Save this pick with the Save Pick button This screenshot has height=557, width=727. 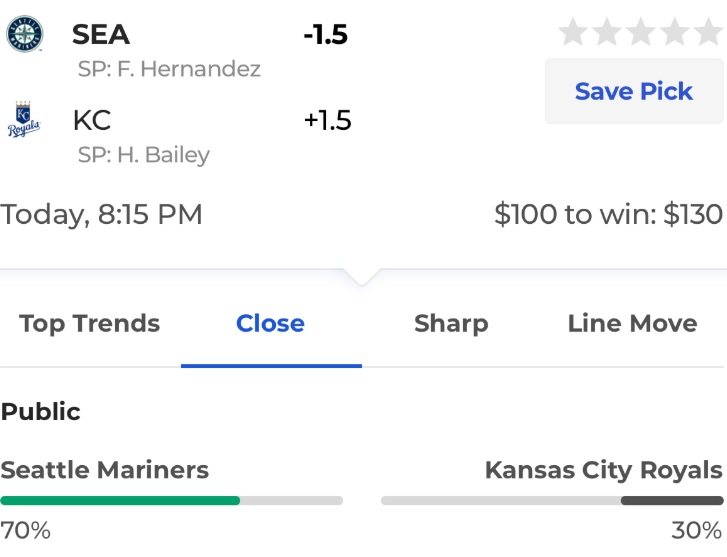(634, 91)
